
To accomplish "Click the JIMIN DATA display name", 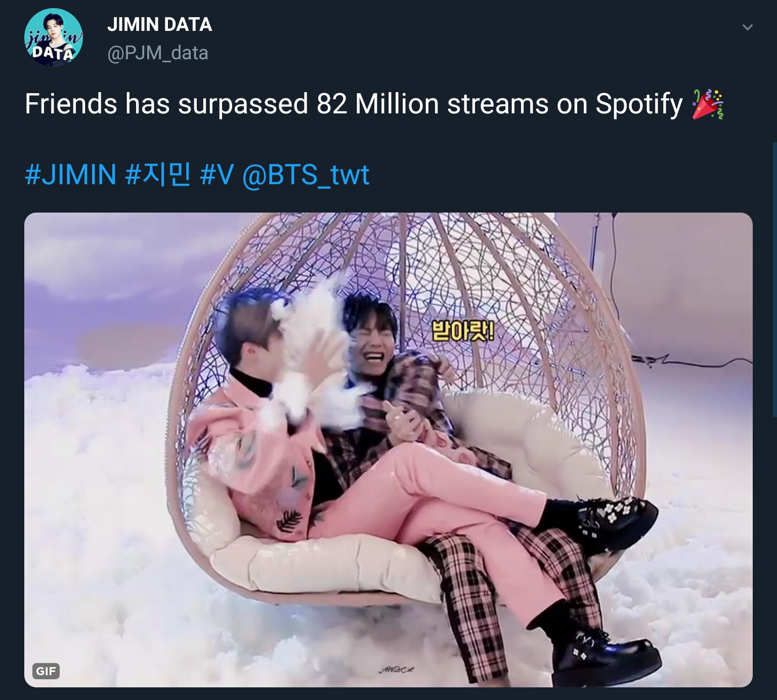I will [159, 24].
